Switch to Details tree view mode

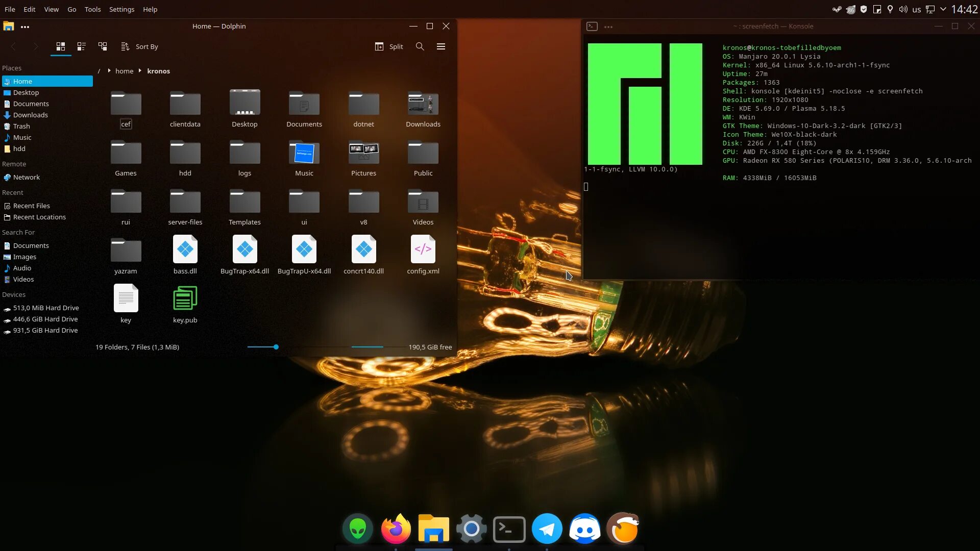coord(103,46)
